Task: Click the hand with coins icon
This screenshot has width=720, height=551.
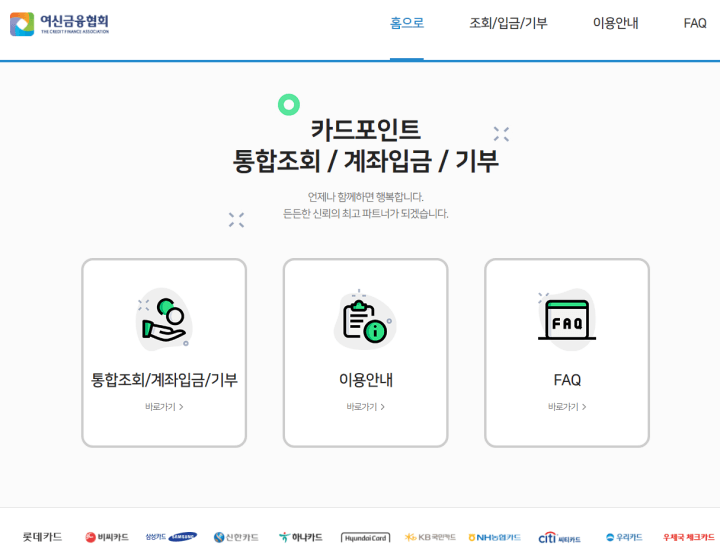Action: (x=164, y=320)
